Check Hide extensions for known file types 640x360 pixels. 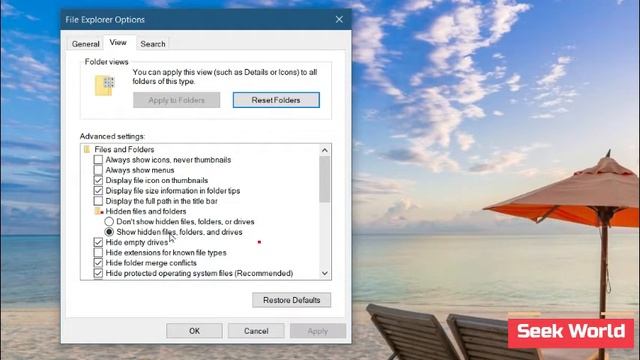click(x=98, y=252)
